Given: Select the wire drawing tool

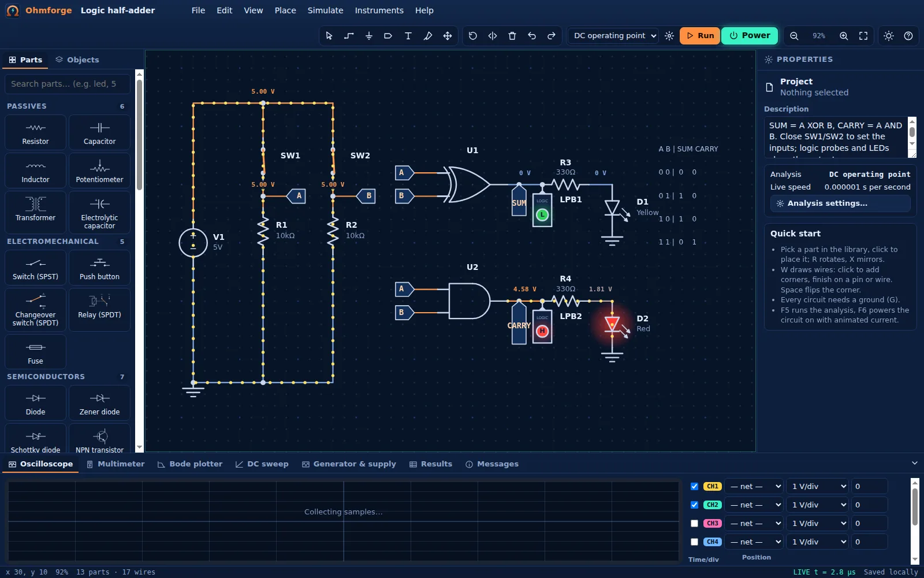Looking at the screenshot, I should tap(349, 36).
